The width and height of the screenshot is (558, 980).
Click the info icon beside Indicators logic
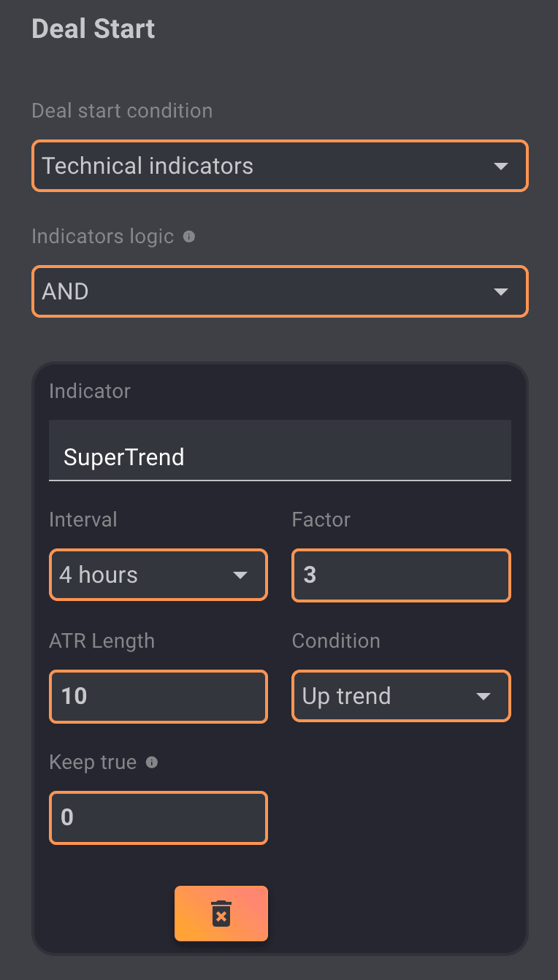189,237
